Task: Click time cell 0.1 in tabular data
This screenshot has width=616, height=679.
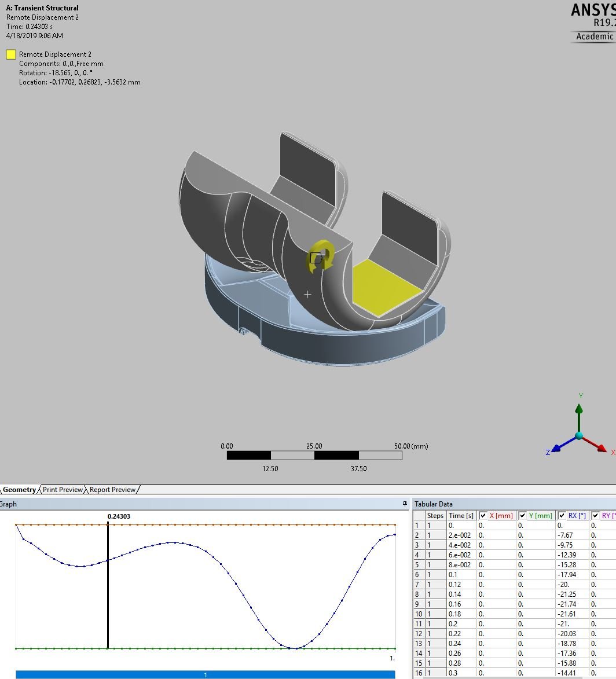Action: [x=461, y=575]
